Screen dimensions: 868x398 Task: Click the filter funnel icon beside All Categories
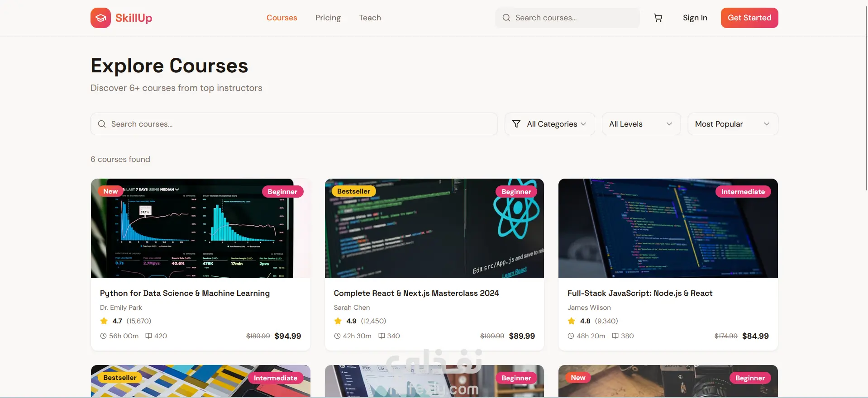click(x=516, y=124)
